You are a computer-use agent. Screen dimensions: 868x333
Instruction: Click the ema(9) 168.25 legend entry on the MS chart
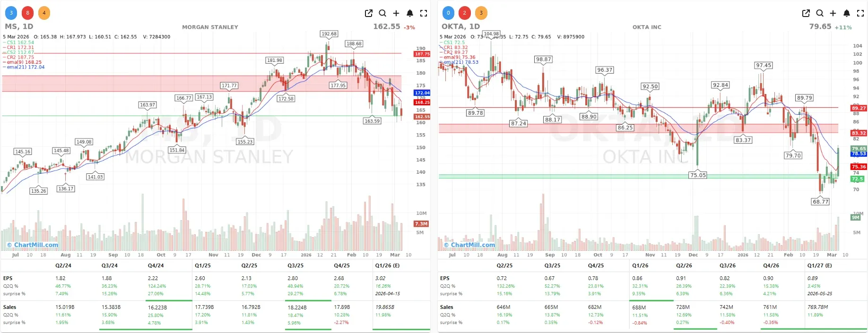click(22, 62)
